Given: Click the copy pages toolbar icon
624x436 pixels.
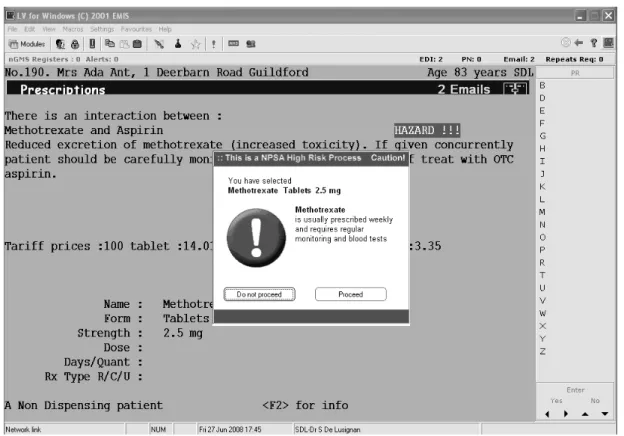Looking at the screenshot, I should tap(109, 44).
